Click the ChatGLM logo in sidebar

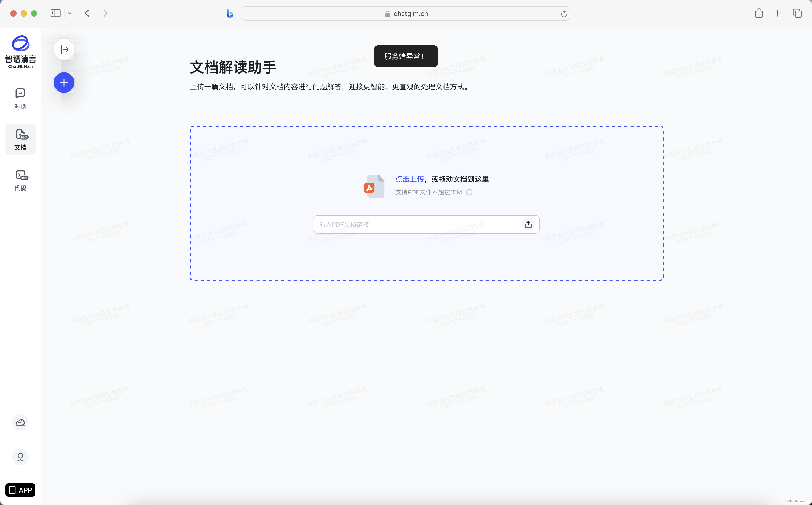click(20, 52)
